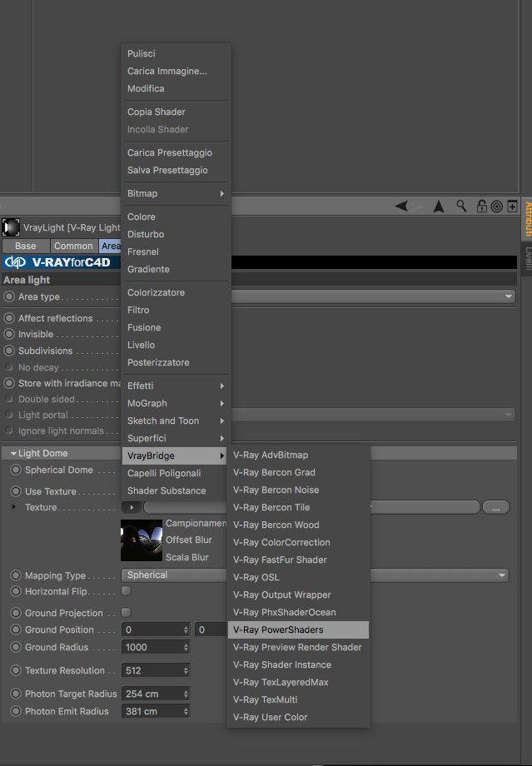The image size is (532, 766).
Task: Toggle Ground Radius parameter circle
Action: [x=16, y=647]
